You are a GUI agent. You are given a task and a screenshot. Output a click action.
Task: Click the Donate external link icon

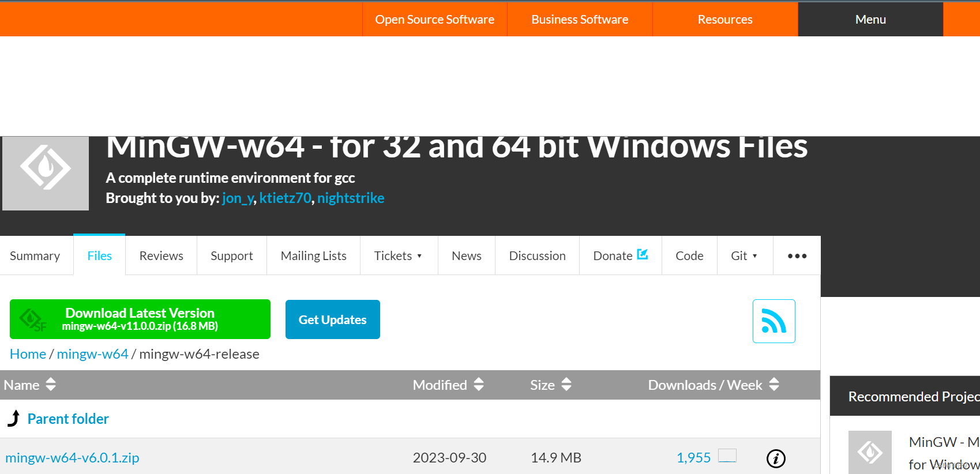point(642,254)
